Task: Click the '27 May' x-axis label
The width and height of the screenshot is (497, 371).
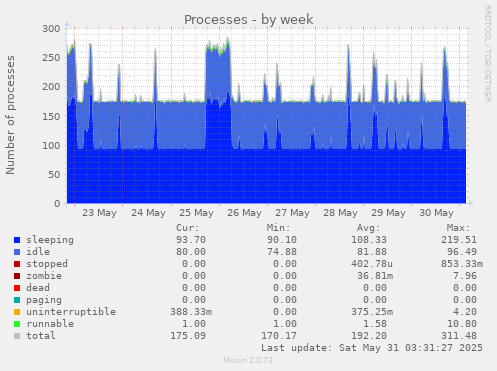Action: coord(292,213)
